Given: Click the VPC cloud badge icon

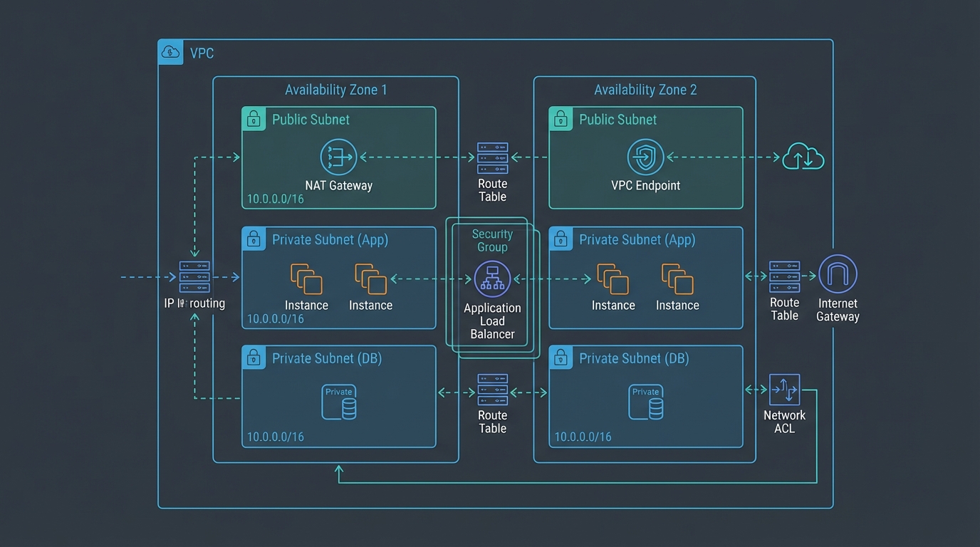Looking at the screenshot, I should [x=170, y=51].
